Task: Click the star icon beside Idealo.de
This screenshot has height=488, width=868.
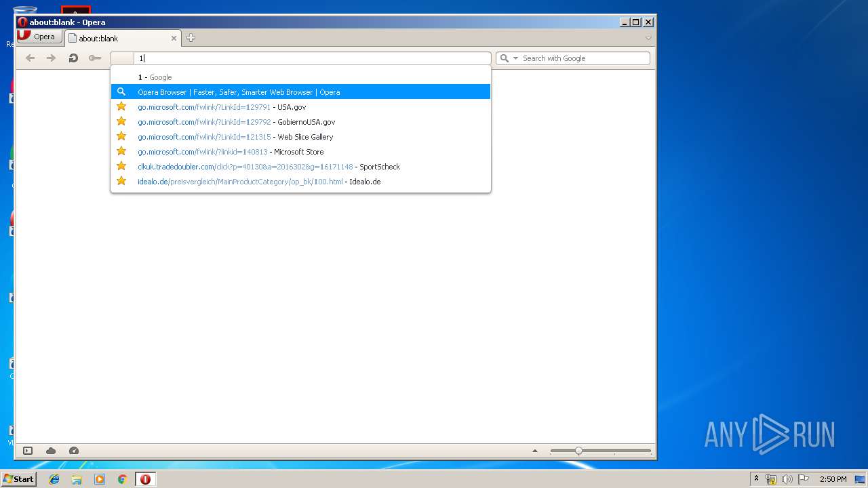Action: click(121, 181)
